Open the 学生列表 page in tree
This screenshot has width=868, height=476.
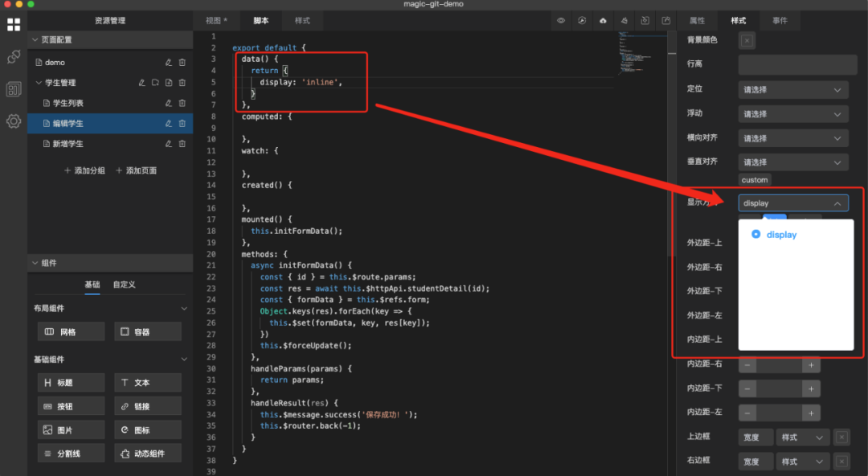click(68, 103)
